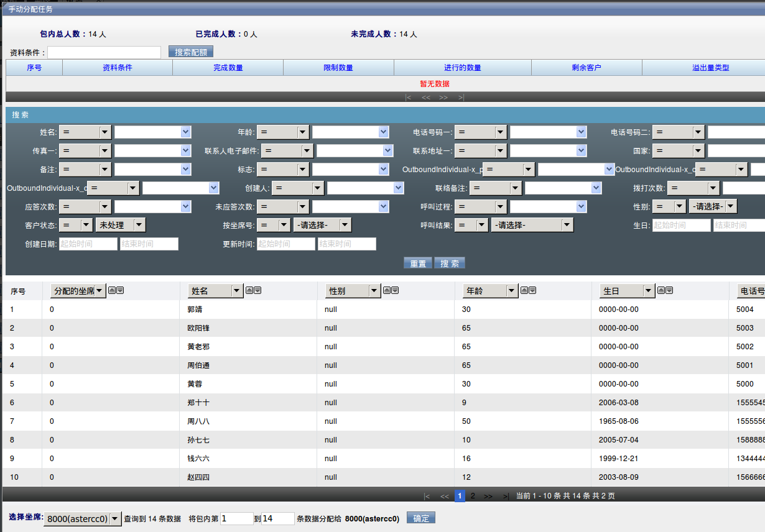This screenshot has width=765, height=532.
Task: Open 呼叫结果 请选择 dropdown
Action: tap(532, 225)
